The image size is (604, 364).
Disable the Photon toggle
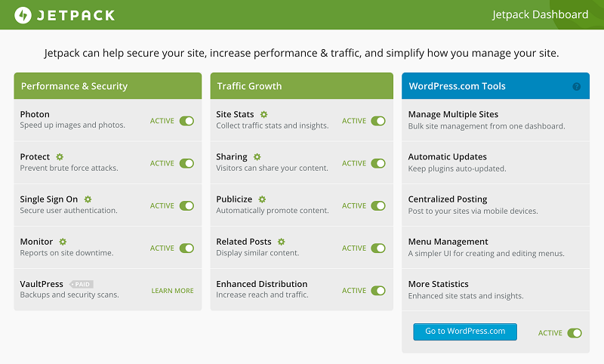(x=186, y=121)
